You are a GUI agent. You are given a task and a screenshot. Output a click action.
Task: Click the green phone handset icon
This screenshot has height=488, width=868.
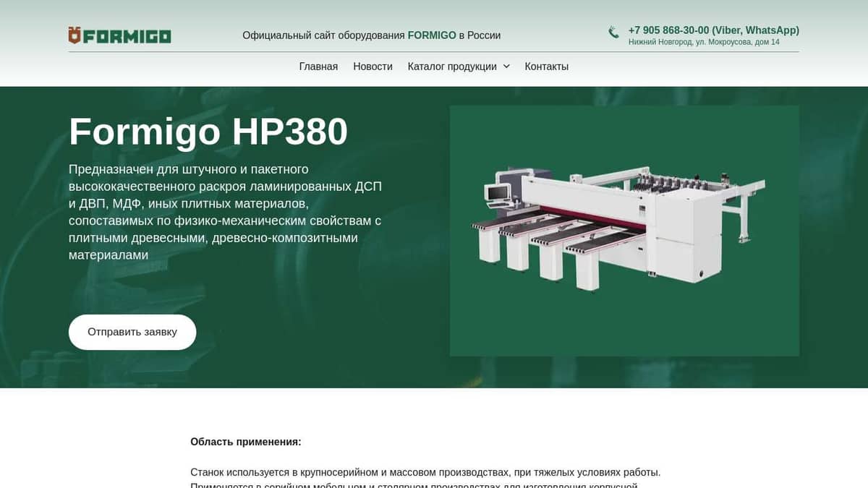(613, 31)
